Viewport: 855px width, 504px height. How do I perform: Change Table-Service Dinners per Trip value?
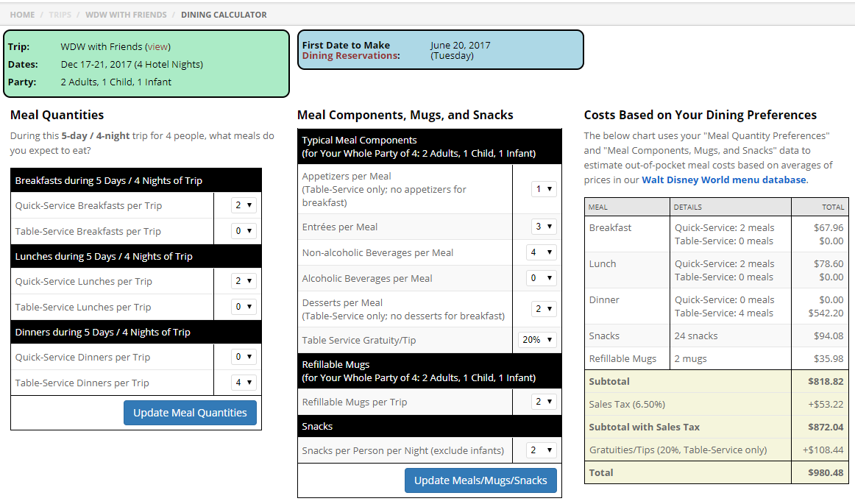[x=244, y=383]
